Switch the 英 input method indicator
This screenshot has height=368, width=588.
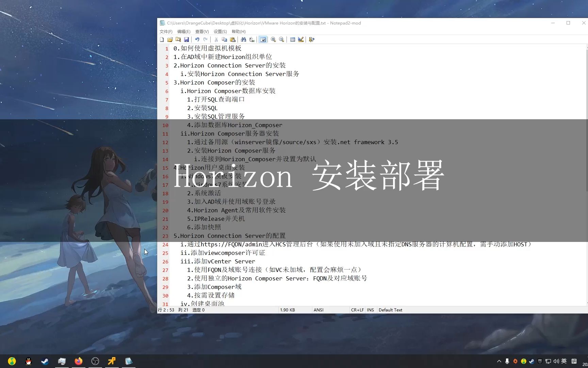coord(564,361)
